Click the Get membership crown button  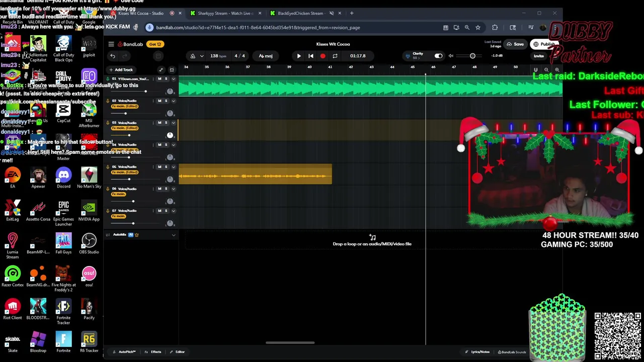[155, 44]
